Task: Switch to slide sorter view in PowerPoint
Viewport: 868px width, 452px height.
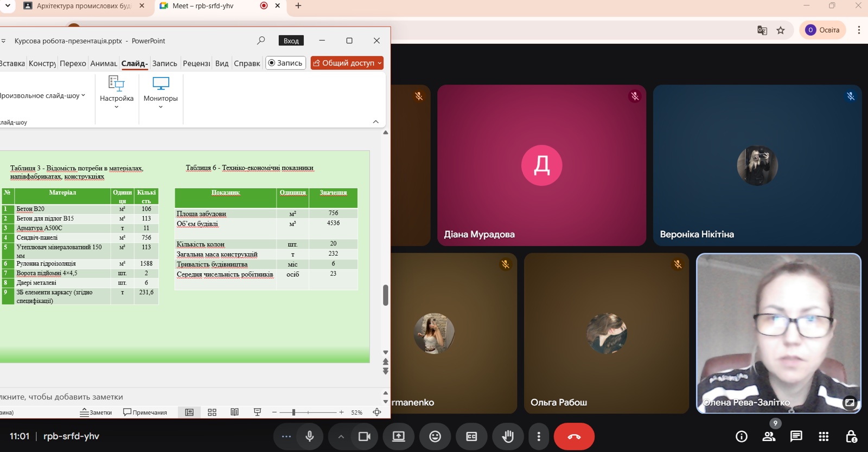Action: (x=212, y=412)
